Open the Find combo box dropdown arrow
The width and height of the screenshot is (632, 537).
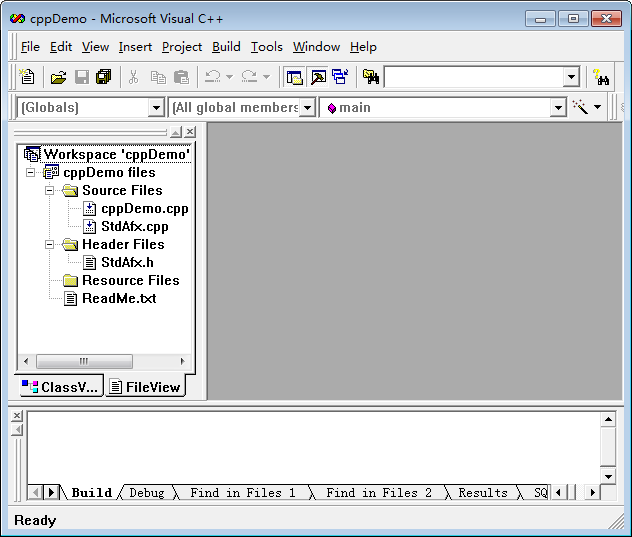coord(571,77)
